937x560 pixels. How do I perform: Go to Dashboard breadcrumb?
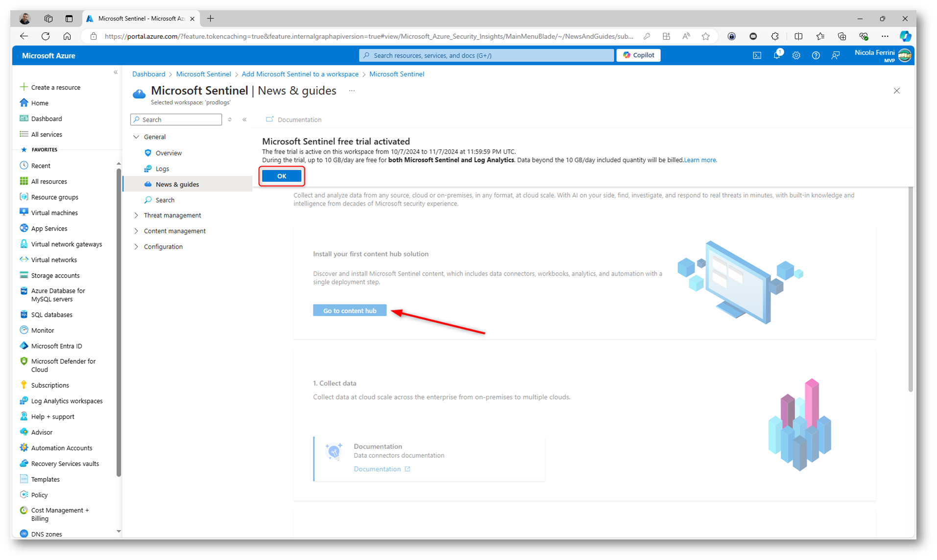(148, 74)
